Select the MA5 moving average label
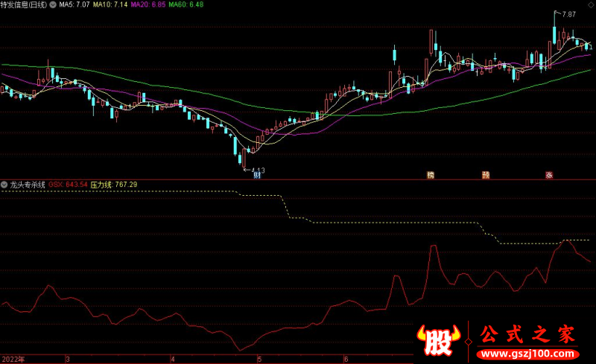 coord(74,4)
